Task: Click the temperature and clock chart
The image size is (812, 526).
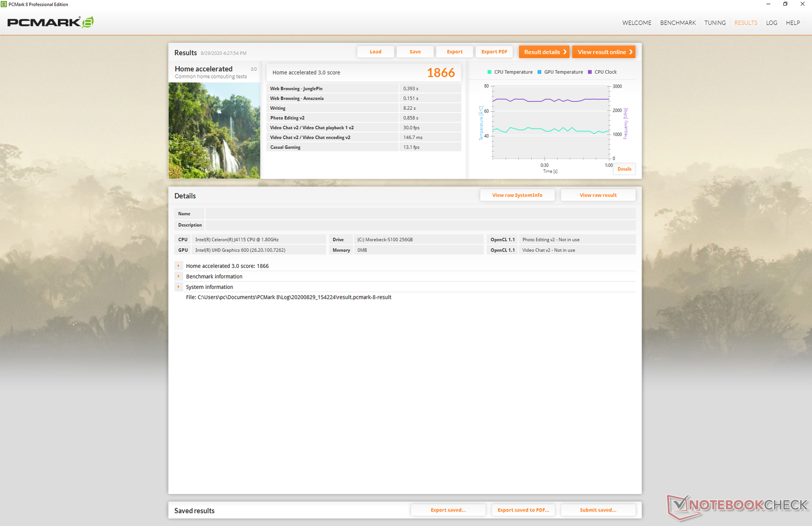Action: pyautogui.click(x=551, y=123)
